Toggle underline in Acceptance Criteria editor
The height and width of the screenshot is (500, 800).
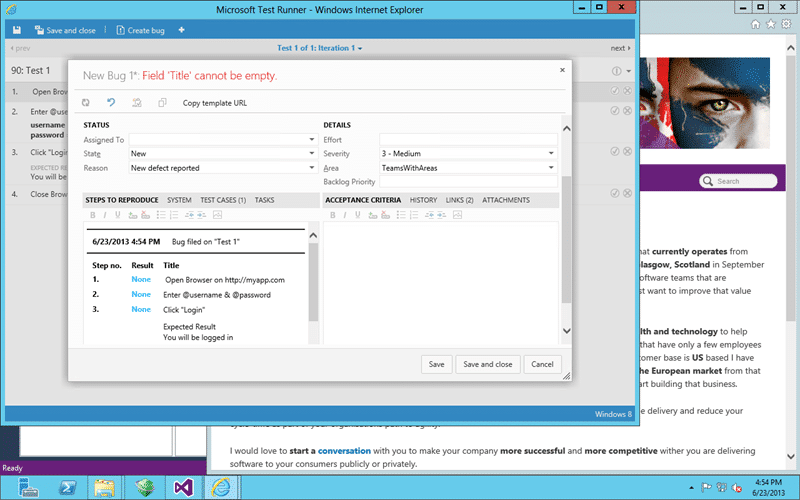click(357, 215)
